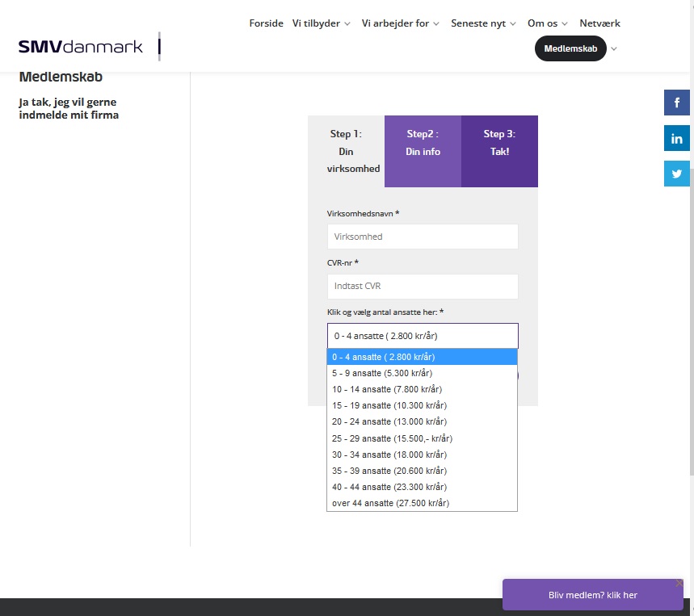Click the LinkedIn share icon
The width and height of the screenshot is (694, 616).
[x=676, y=138]
